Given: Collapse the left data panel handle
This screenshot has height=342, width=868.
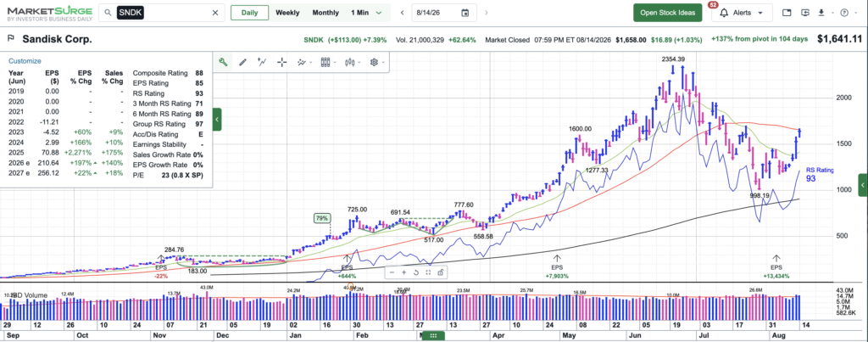Looking at the screenshot, I should (x=217, y=119).
